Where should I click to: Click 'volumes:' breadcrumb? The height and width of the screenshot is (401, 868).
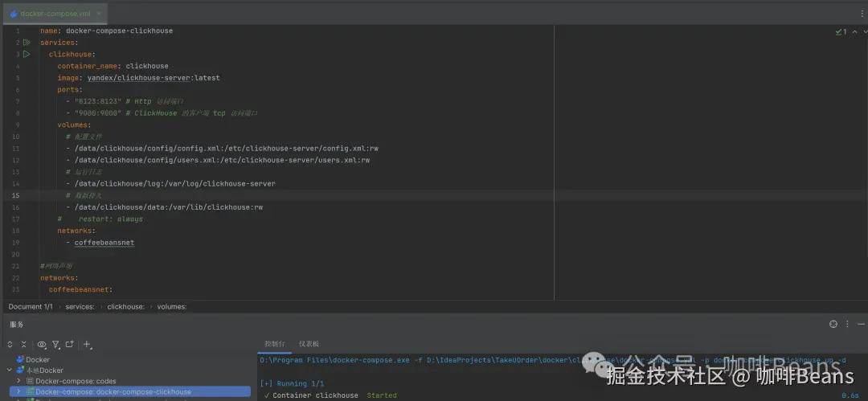click(x=172, y=307)
